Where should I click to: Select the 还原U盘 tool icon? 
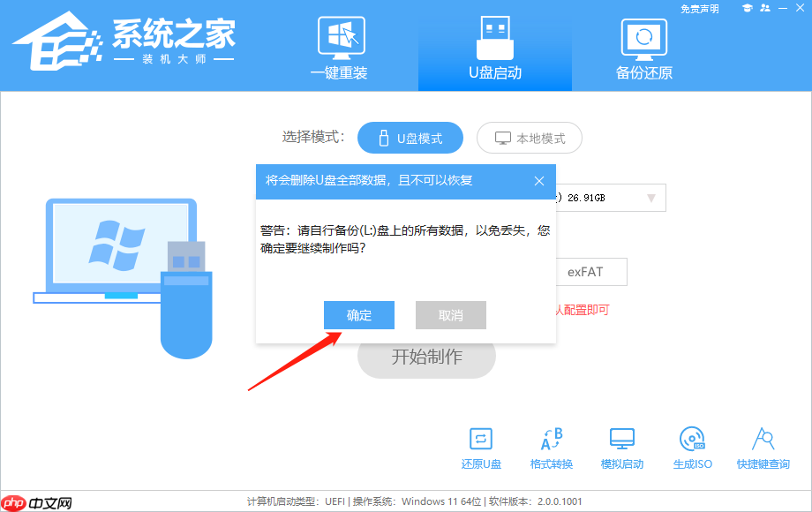click(x=480, y=448)
